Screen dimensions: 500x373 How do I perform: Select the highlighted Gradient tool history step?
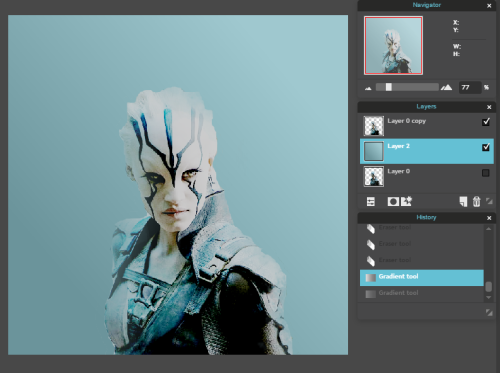pyautogui.click(x=422, y=278)
